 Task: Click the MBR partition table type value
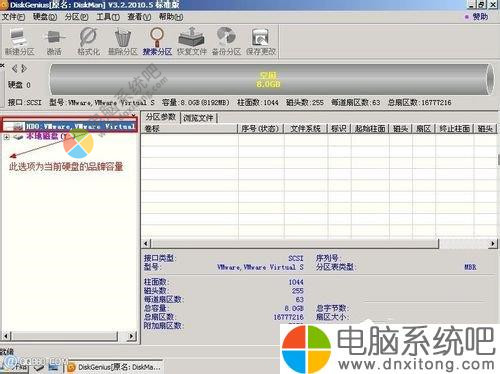pos(470,267)
